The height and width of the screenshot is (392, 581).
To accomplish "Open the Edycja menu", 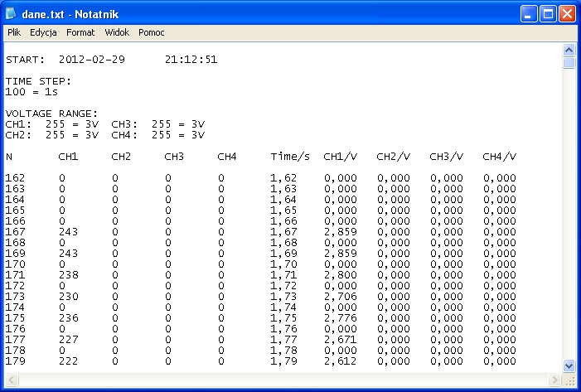I will pyautogui.click(x=43, y=32).
